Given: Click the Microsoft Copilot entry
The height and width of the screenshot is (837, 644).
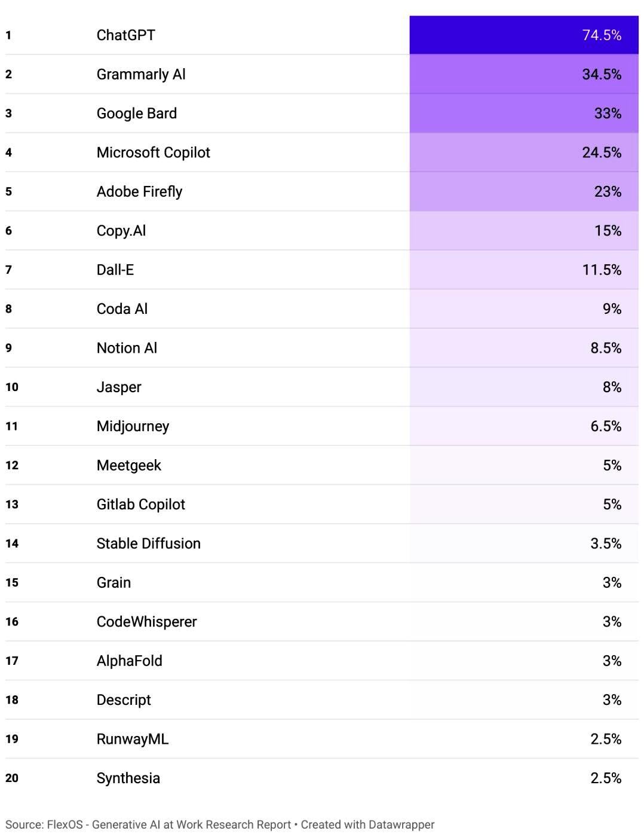Looking at the screenshot, I should 153,152.
